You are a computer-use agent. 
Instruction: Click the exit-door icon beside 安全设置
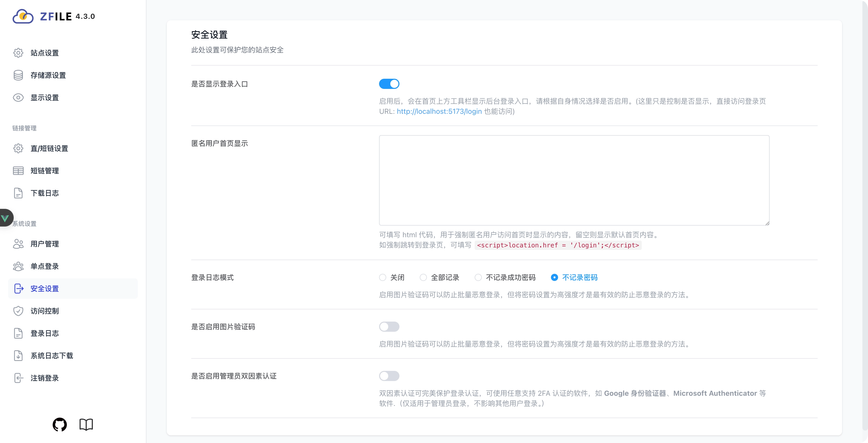coord(19,289)
